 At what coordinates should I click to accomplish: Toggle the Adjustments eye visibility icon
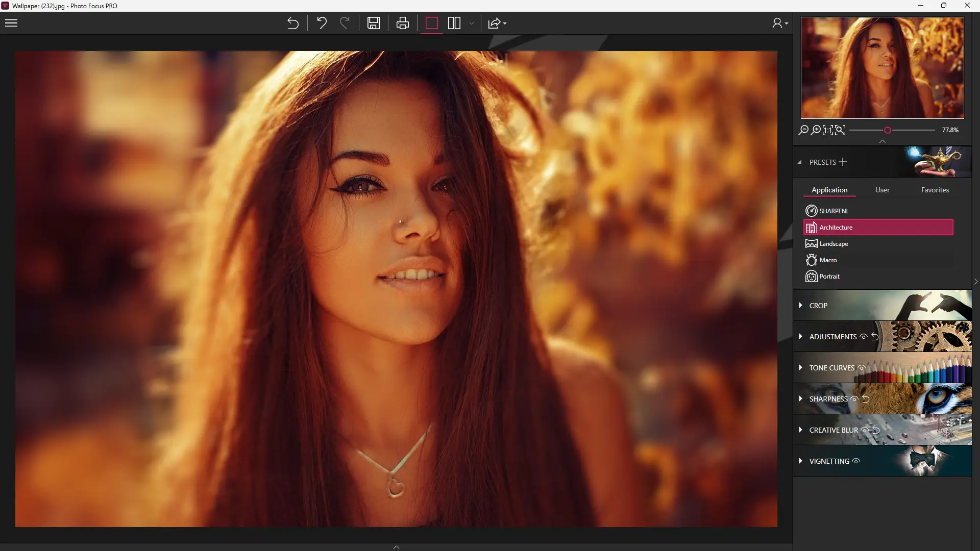click(864, 337)
